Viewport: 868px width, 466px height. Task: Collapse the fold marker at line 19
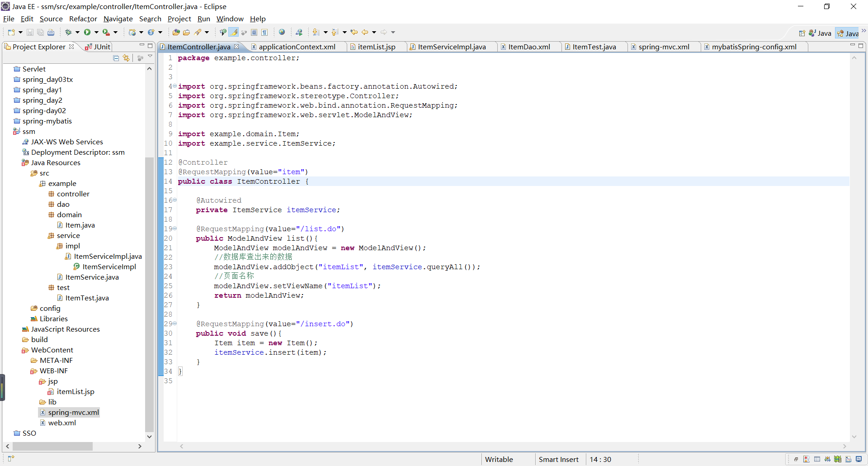point(175,228)
